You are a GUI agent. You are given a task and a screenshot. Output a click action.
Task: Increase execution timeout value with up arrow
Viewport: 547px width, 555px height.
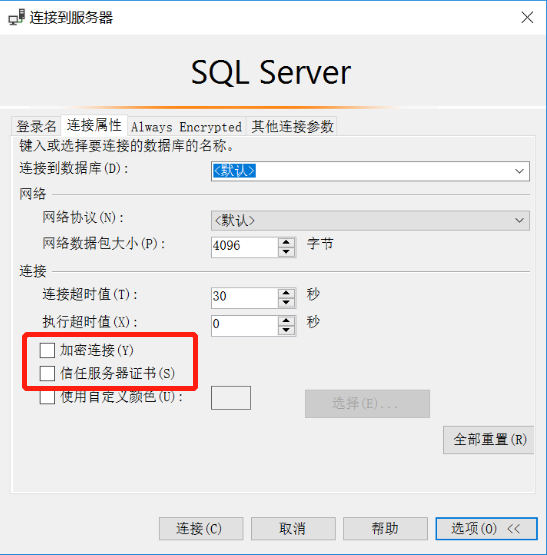(286, 321)
